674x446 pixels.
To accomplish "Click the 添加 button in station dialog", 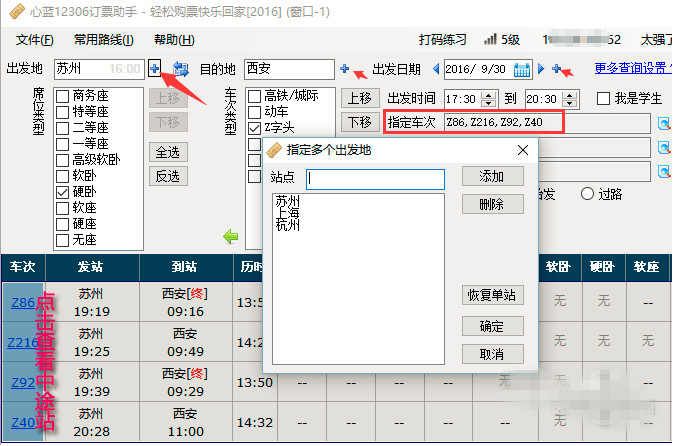I will [x=493, y=177].
